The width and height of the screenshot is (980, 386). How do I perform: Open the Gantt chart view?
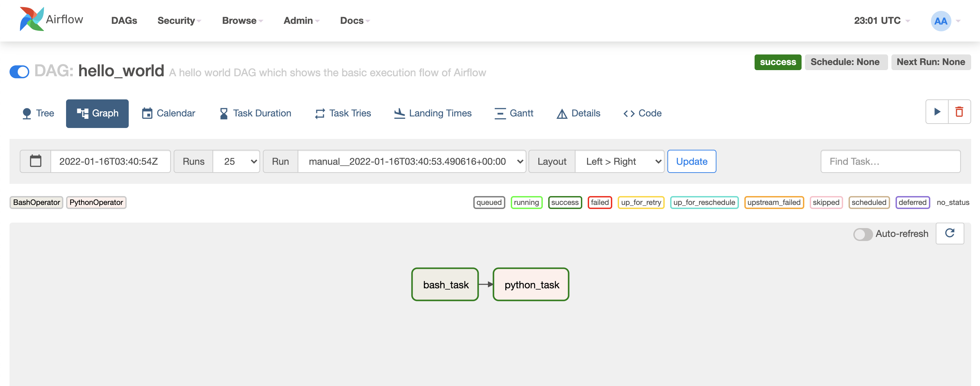pos(513,113)
